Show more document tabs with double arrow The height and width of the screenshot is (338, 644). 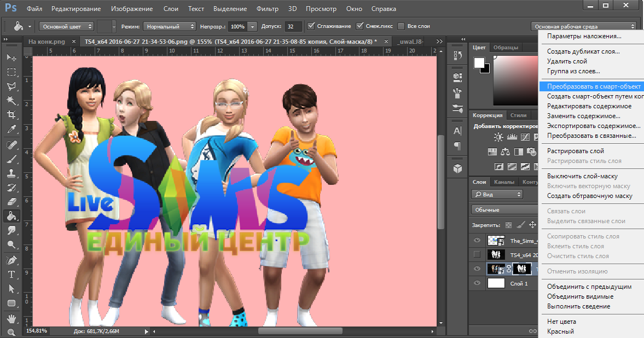pyautogui.click(x=439, y=42)
